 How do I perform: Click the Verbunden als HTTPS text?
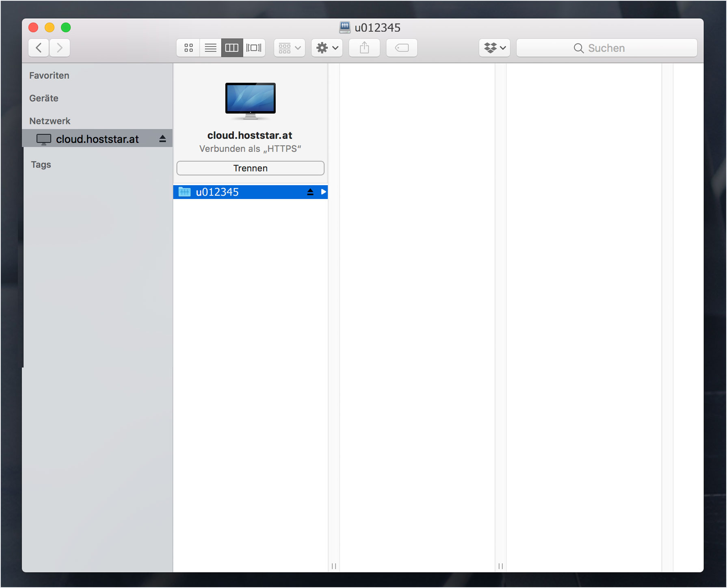pos(250,149)
